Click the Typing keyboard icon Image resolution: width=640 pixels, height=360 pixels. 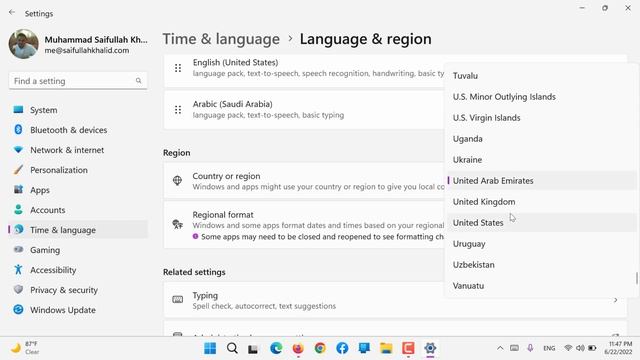(x=178, y=300)
